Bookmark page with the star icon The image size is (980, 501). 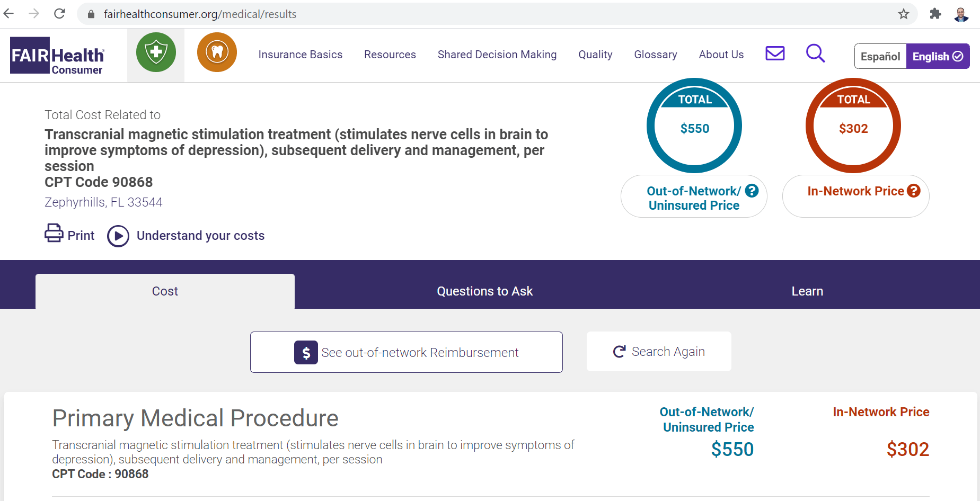click(x=904, y=14)
